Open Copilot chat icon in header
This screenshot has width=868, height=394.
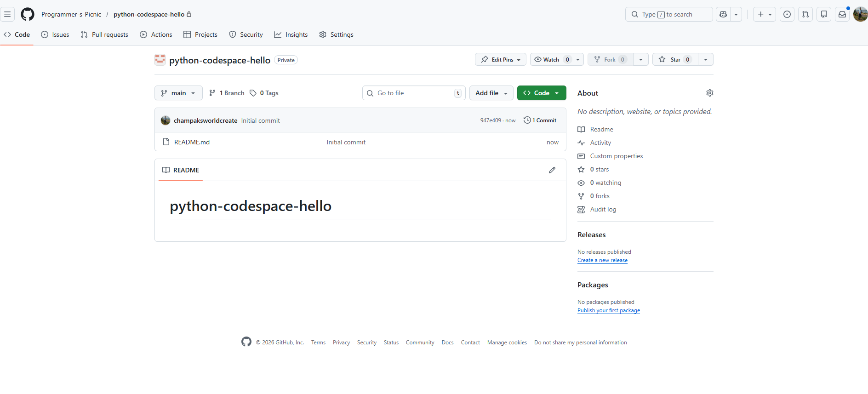(x=723, y=14)
